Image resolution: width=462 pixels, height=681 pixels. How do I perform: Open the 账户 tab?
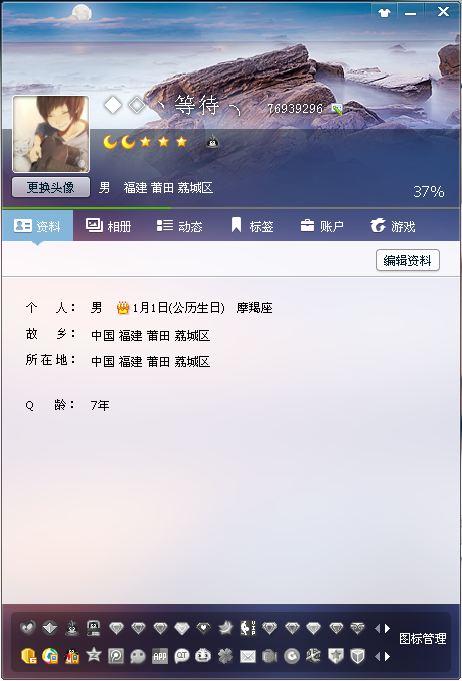tap(322, 226)
